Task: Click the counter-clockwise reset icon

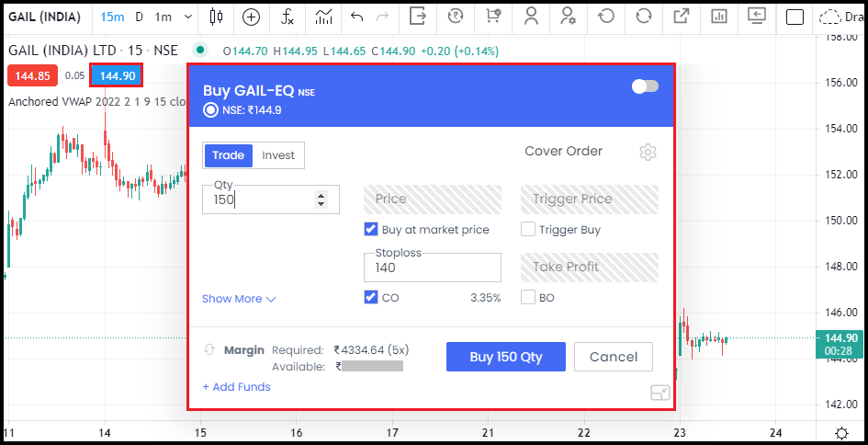Action: [x=606, y=16]
